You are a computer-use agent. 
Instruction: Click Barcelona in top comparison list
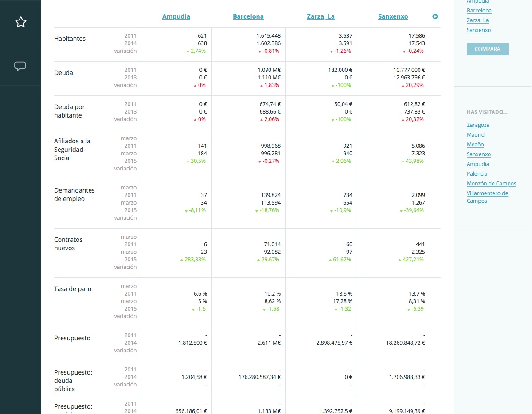pyautogui.click(x=479, y=11)
